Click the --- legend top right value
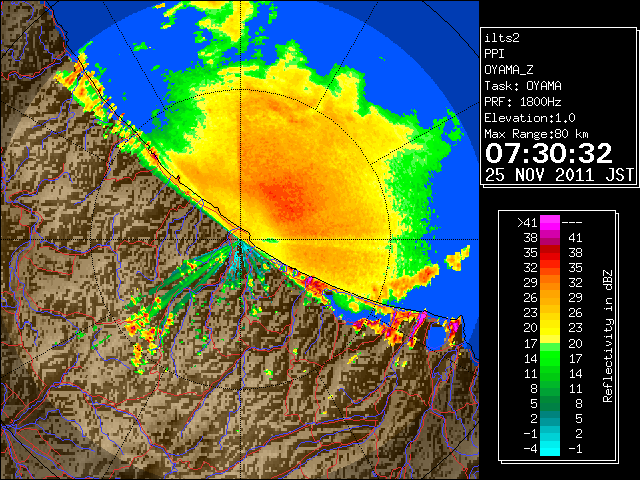The image size is (640, 480). click(x=572, y=223)
